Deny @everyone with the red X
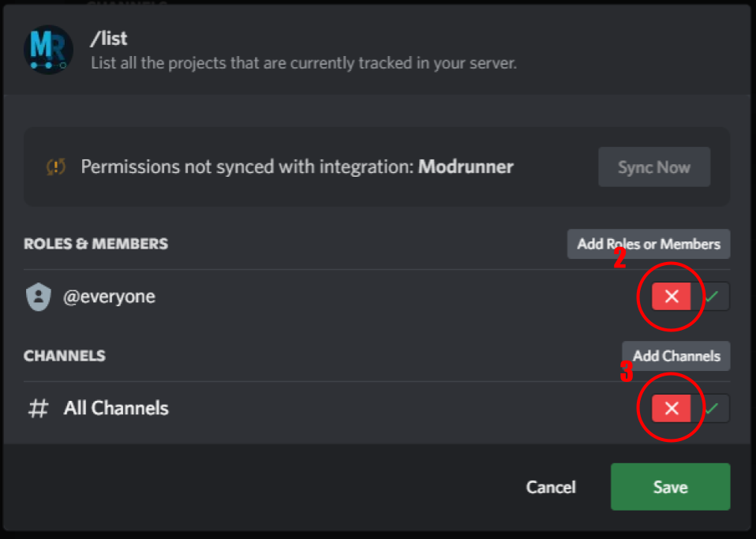756x539 pixels. 672,297
